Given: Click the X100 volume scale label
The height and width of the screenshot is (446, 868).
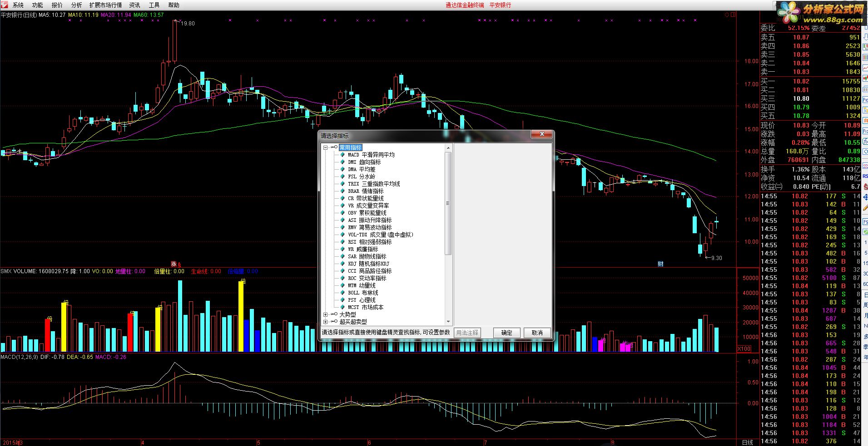Looking at the screenshot, I should (744, 349).
